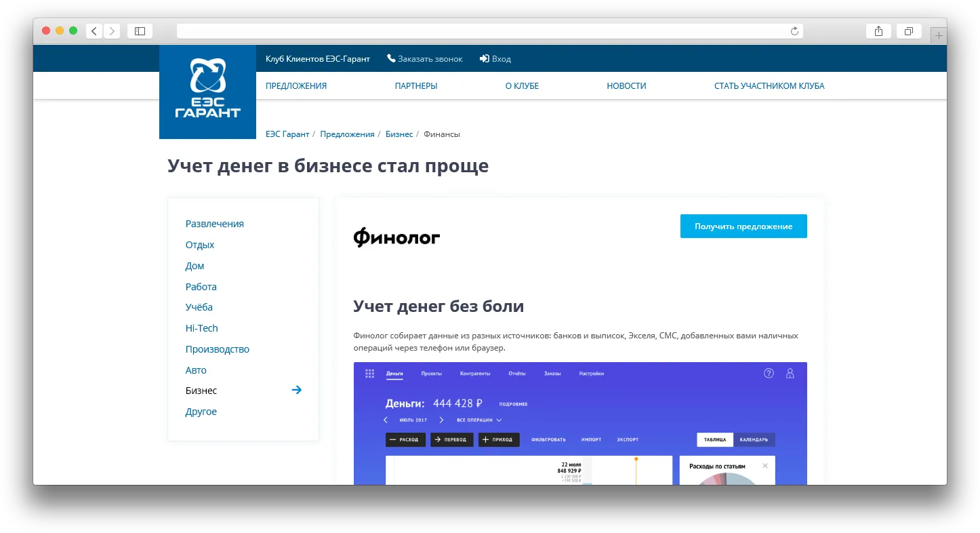Open the Safari share button
This screenshot has height=533, width=980.
coord(878,31)
